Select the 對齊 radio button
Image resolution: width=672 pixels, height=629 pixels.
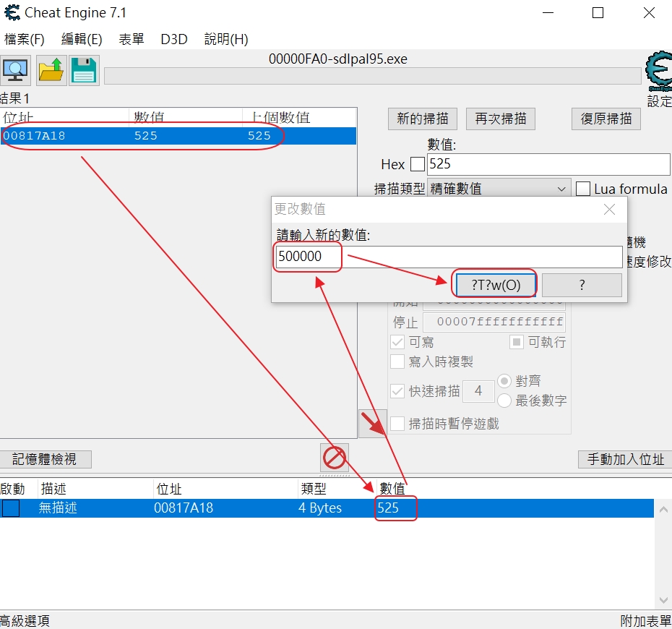tap(504, 381)
